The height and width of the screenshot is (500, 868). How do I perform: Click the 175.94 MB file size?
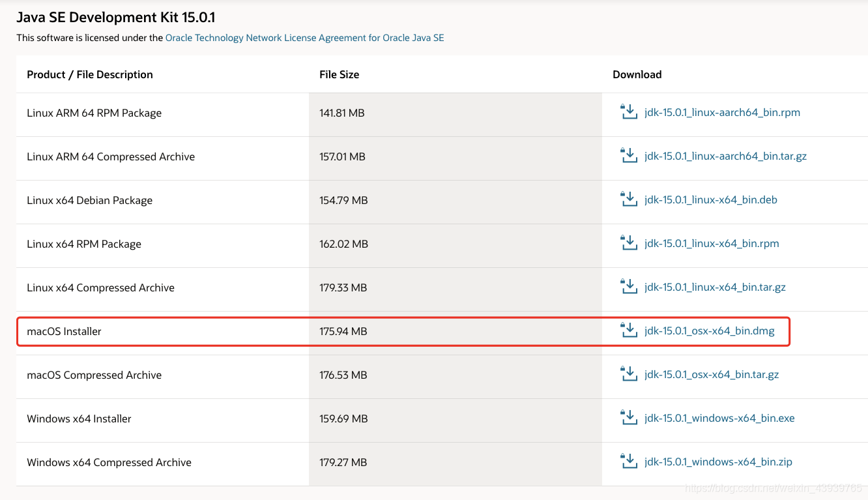point(343,331)
